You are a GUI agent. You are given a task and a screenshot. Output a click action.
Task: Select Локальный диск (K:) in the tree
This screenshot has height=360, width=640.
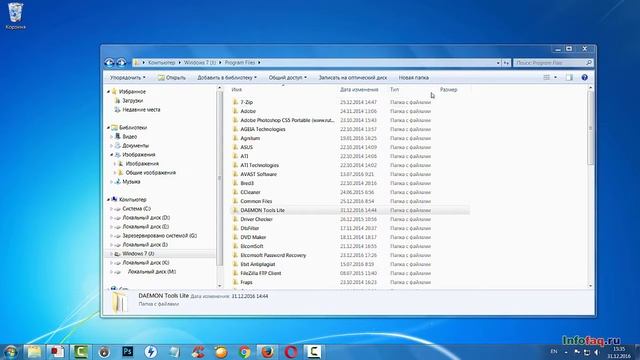146,262
